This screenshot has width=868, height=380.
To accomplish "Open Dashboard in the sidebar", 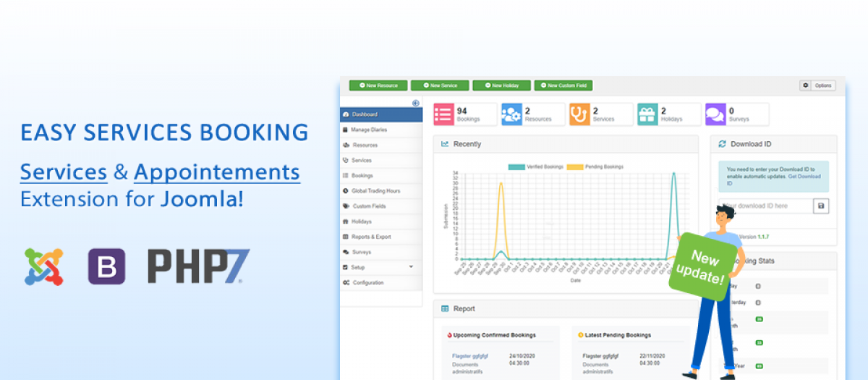I will tap(381, 114).
